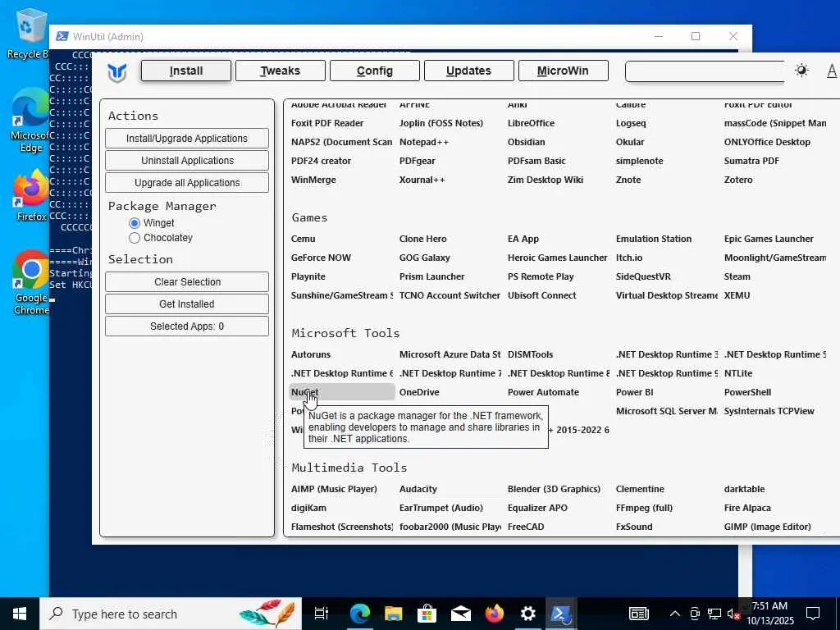Select GOG Galaxy entry

(425, 258)
